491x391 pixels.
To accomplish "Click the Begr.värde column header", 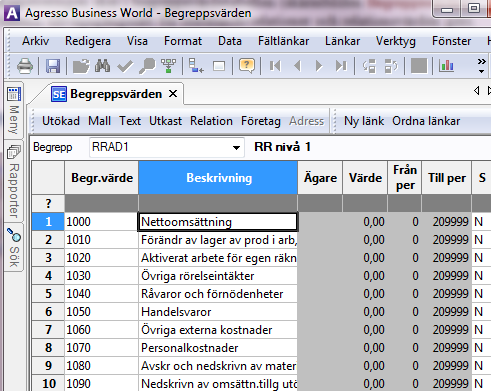I will (x=102, y=178).
